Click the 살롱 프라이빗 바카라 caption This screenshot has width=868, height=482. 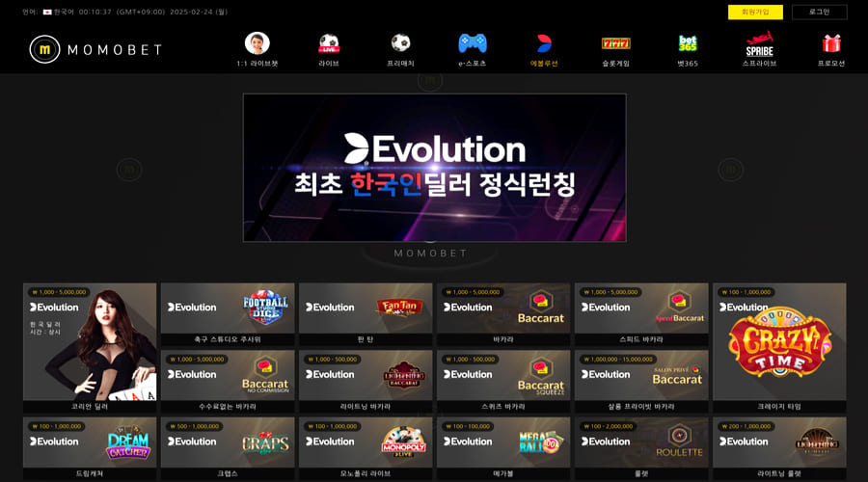pyautogui.click(x=641, y=407)
